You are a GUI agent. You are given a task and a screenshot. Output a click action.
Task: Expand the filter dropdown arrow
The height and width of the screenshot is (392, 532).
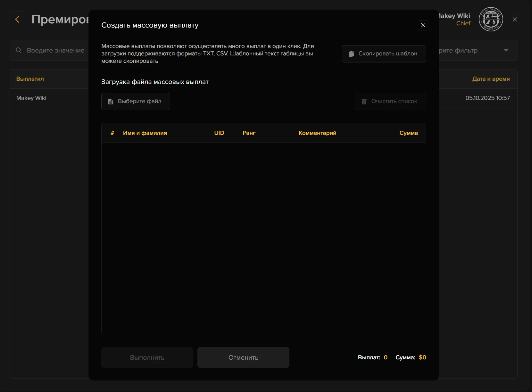coord(506,50)
